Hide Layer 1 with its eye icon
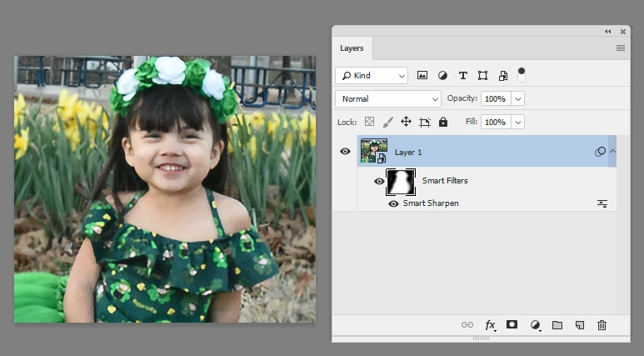The width and height of the screenshot is (644, 356). [345, 151]
